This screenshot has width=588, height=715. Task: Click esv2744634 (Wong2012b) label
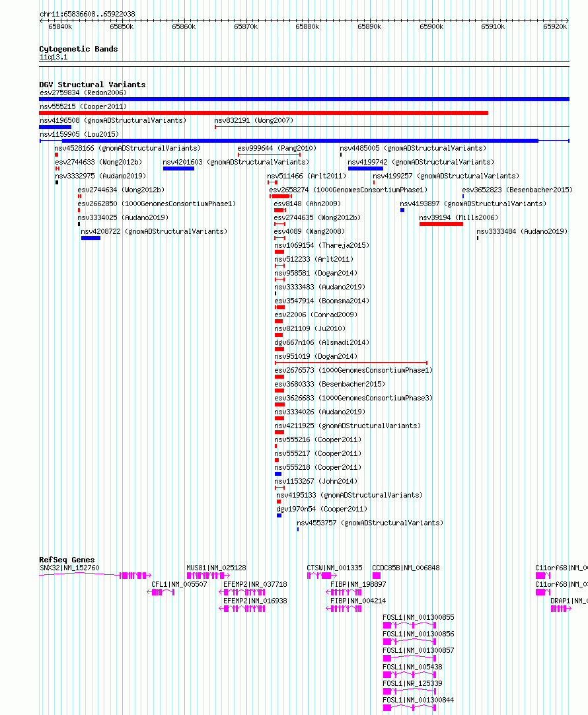pyautogui.click(x=122, y=190)
